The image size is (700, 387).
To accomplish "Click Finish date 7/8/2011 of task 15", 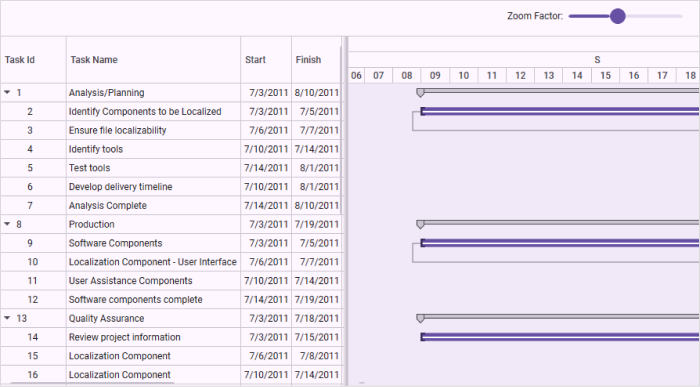I will (319, 356).
